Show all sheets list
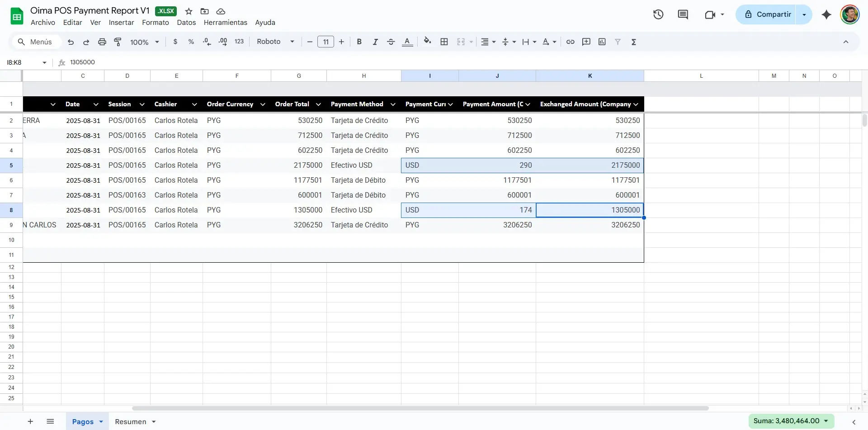This screenshot has width=868, height=430. click(x=50, y=421)
